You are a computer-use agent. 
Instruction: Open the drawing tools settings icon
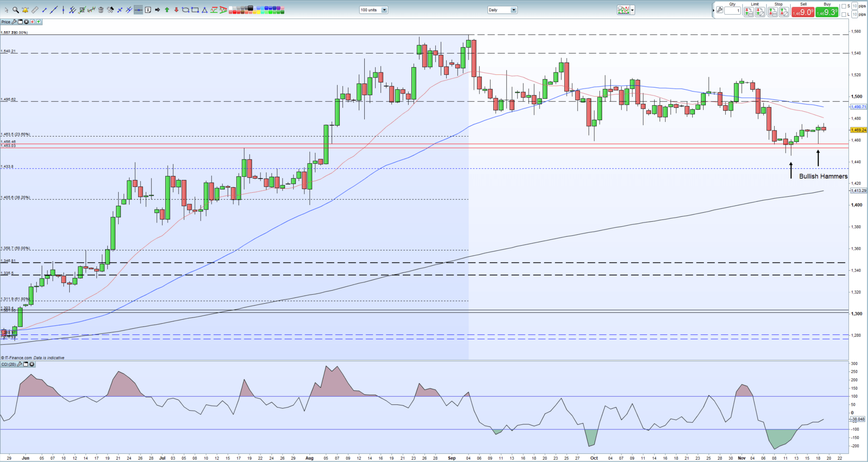click(x=110, y=10)
